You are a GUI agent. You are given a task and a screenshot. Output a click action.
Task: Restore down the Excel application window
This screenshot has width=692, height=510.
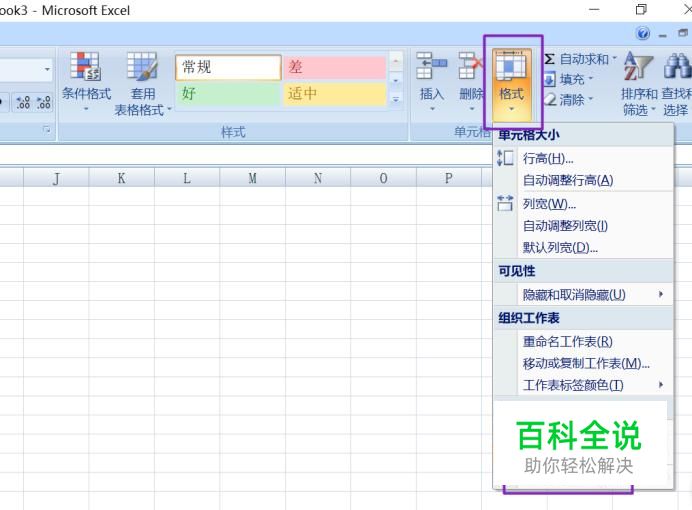pos(641,10)
